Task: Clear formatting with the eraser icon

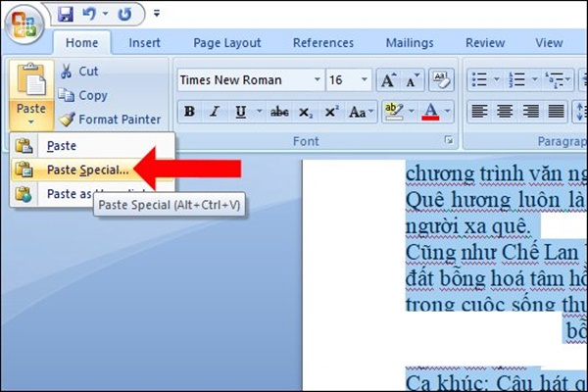Action: (441, 80)
